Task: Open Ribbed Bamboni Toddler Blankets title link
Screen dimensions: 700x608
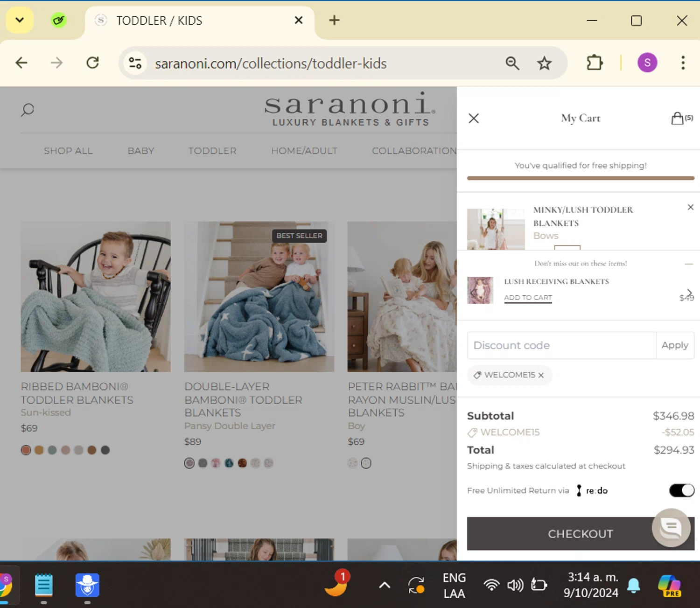Action: 77,393
